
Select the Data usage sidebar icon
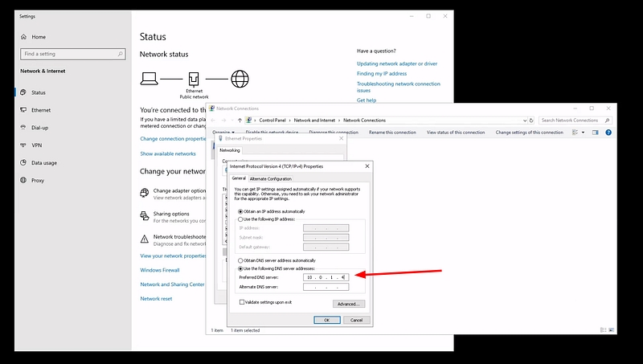[23, 162]
